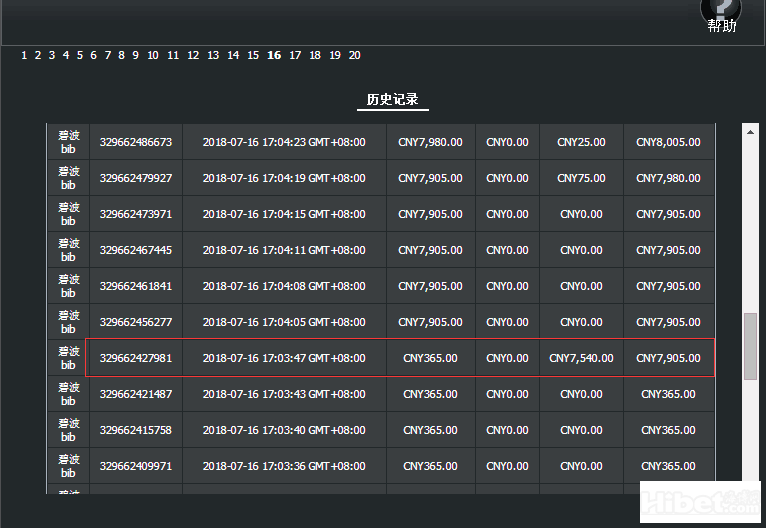This screenshot has width=766, height=528.
Task: Click CNY7,540.00 win amount cell
Action: [x=581, y=358]
